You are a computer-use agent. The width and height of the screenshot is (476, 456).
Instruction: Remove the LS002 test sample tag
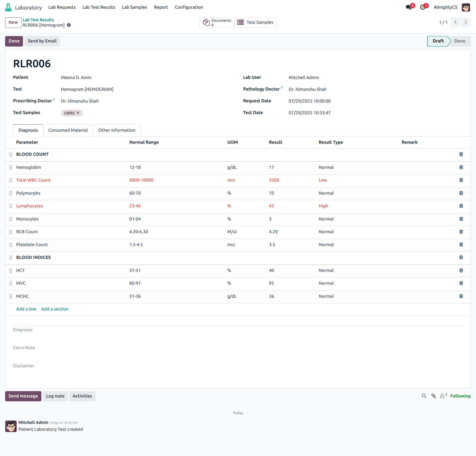point(78,113)
